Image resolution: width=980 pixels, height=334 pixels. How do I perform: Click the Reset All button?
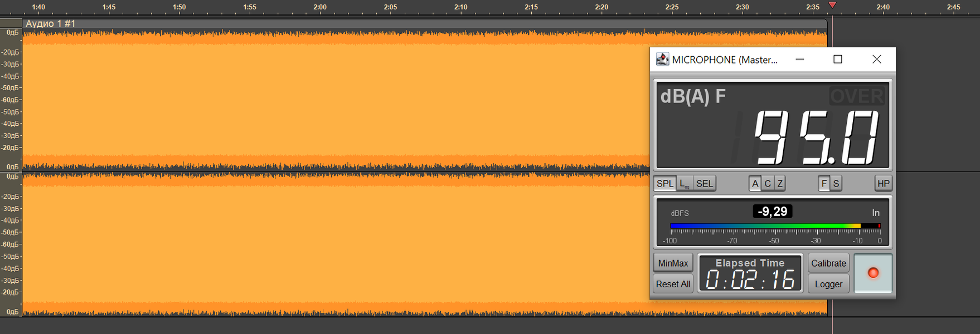click(x=673, y=284)
